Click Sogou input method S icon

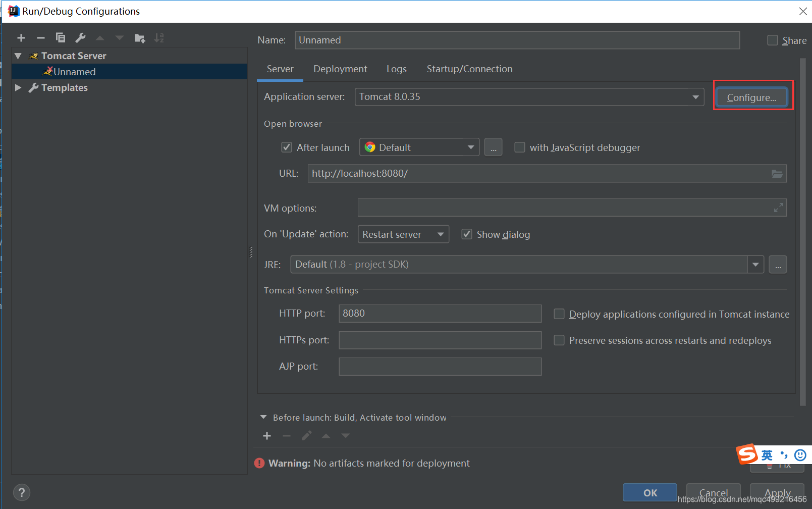(x=747, y=454)
